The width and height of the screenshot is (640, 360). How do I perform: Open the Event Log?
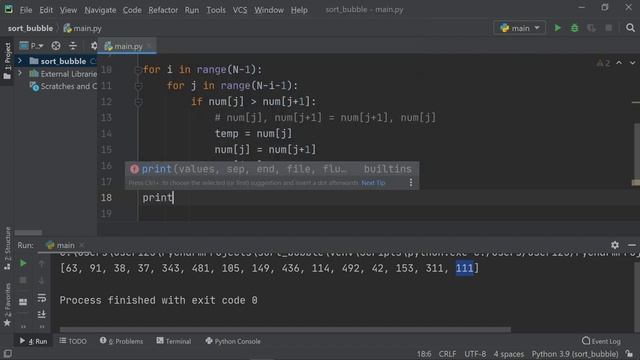601,341
